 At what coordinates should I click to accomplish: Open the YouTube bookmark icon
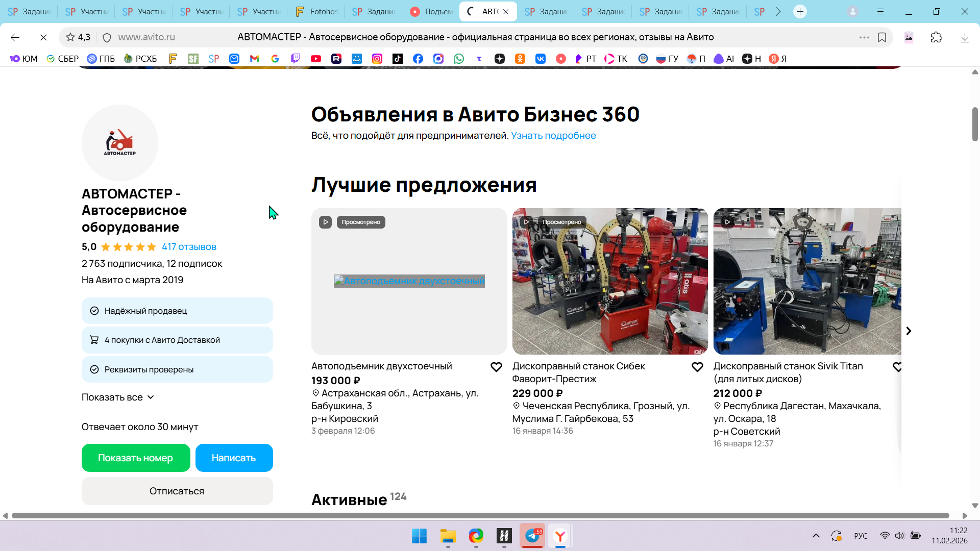(x=316, y=59)
